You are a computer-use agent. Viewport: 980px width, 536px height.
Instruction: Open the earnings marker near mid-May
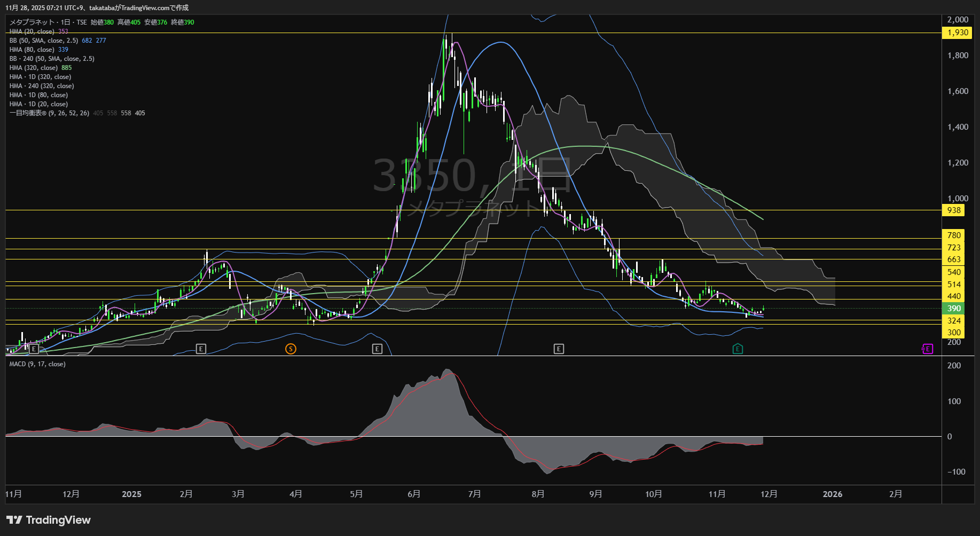pos(377,349)
